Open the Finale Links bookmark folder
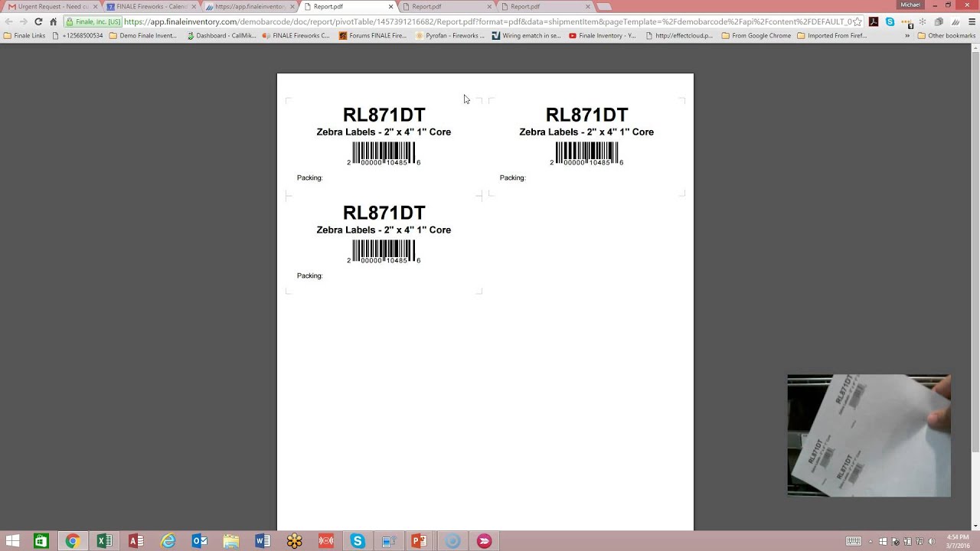This screenshot has width=980, height=551. [x=24, y=35]
